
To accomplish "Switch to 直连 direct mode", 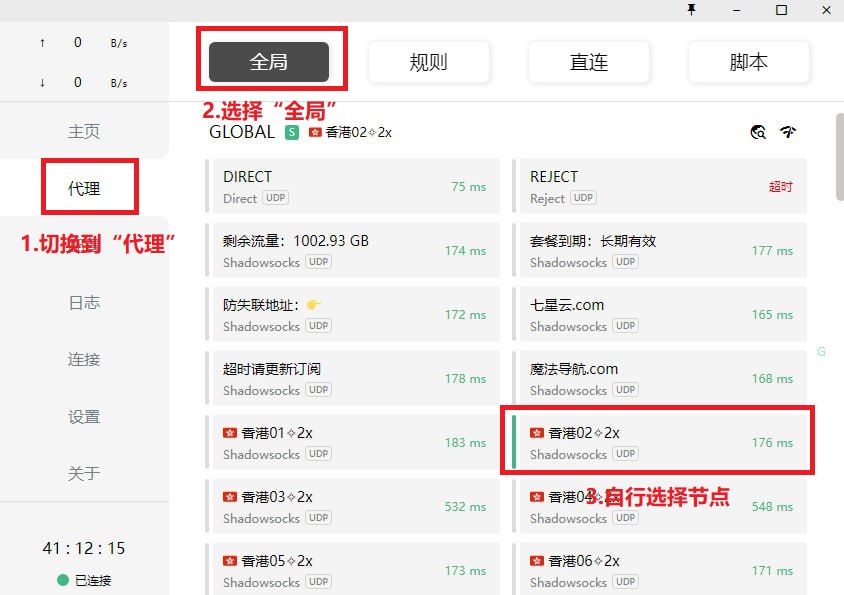I will point(589,62).
